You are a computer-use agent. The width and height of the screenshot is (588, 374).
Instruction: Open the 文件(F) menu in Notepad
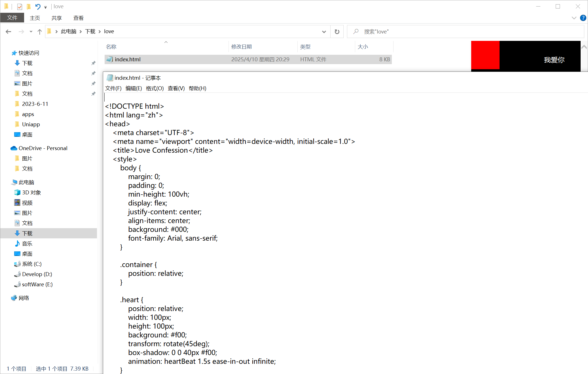(x=113, y=88)
